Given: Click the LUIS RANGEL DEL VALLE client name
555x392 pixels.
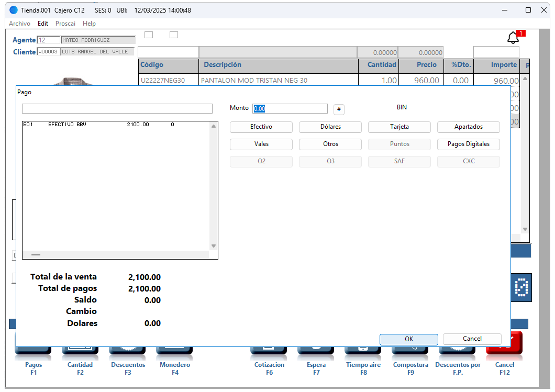Looking at the screenshot, I should click(x=97, y=52).
